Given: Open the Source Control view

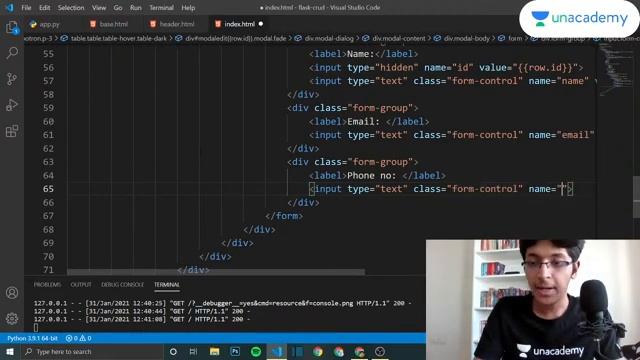Looking at the screenshot, I should coord(12,79).
